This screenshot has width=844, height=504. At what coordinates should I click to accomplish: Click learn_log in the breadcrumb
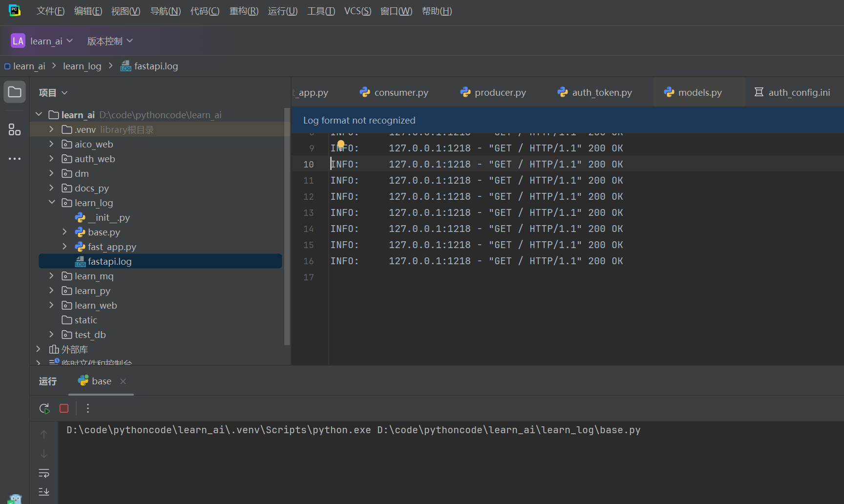tap(82, 66)
